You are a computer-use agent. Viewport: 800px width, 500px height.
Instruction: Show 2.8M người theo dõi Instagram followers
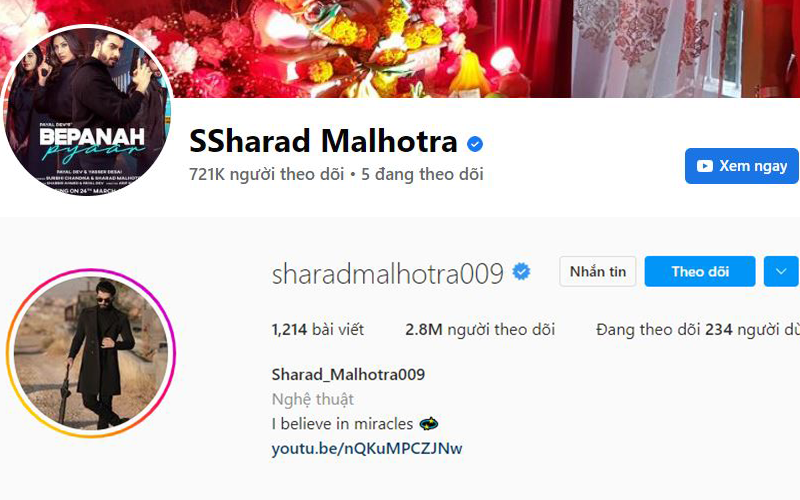pos(480,330)
